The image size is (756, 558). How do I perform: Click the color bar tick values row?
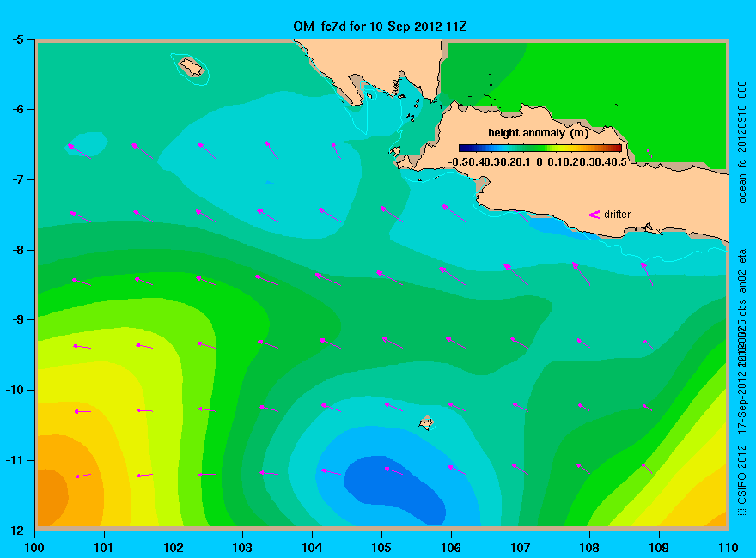click(538, 162)
